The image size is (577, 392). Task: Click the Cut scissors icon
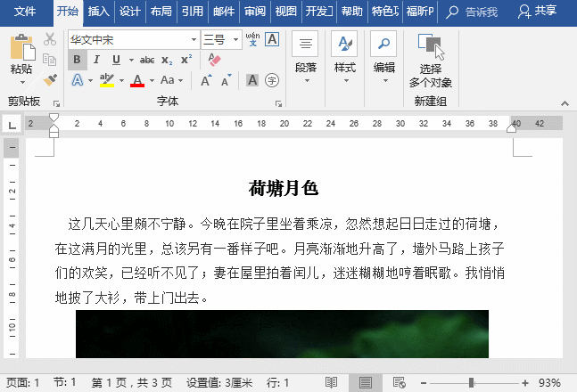tap(50, 39)
